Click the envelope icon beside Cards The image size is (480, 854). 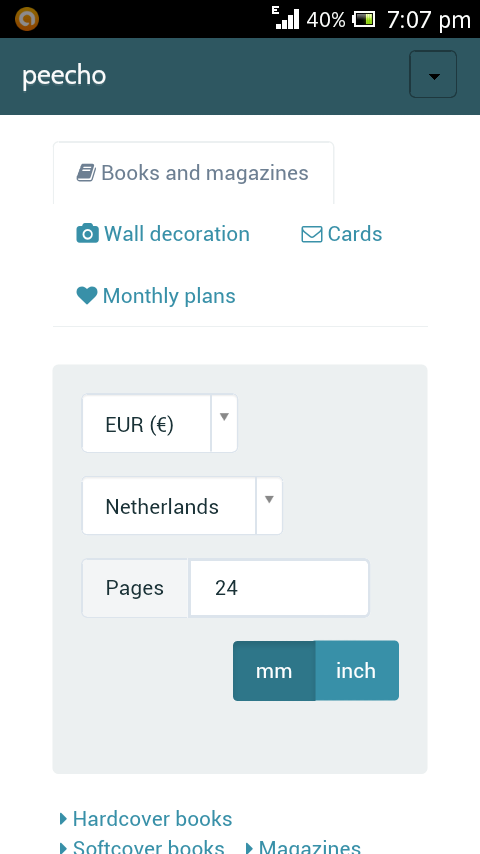coord(312,235)
